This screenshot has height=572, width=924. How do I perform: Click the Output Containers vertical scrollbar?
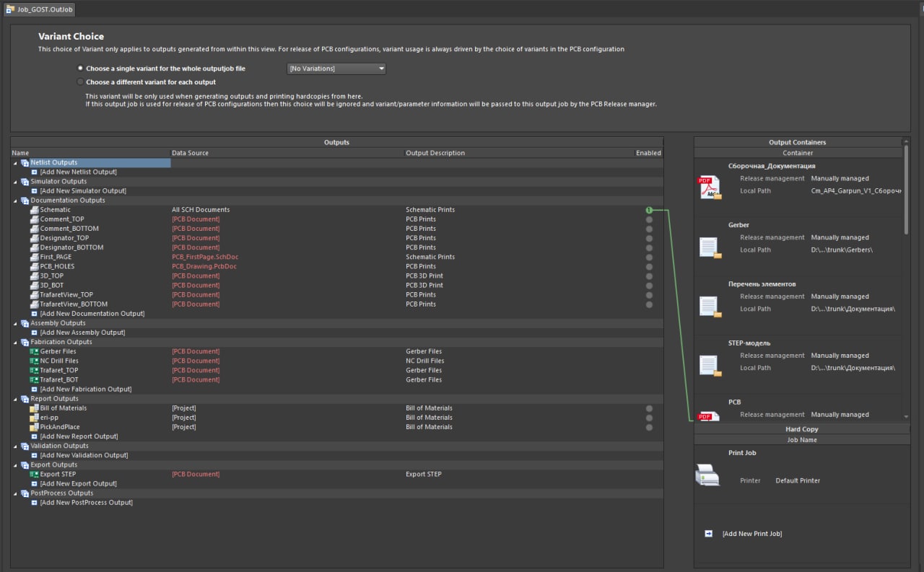(x=906, y=190)
